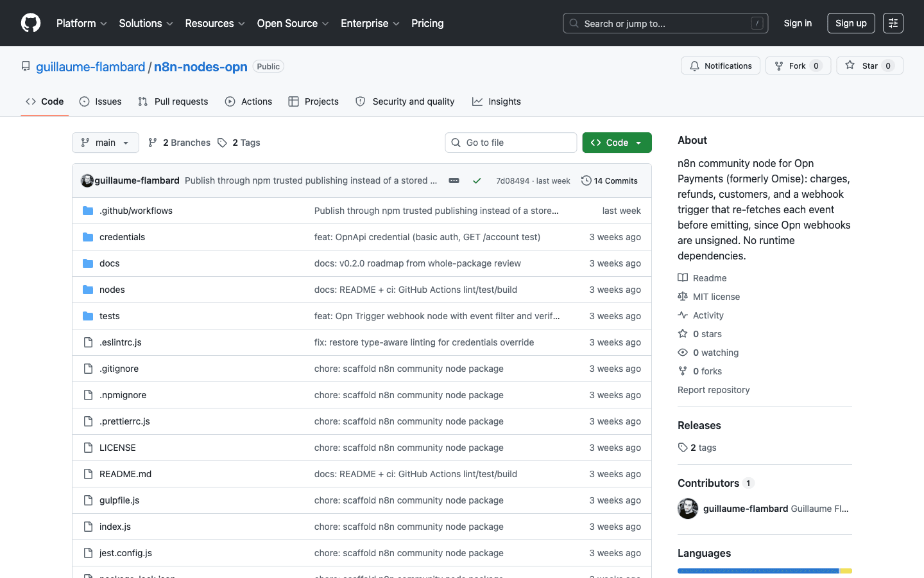Screen dimensions: 924x578
Task: Open the Readme link in About
Action: (703, 278)
